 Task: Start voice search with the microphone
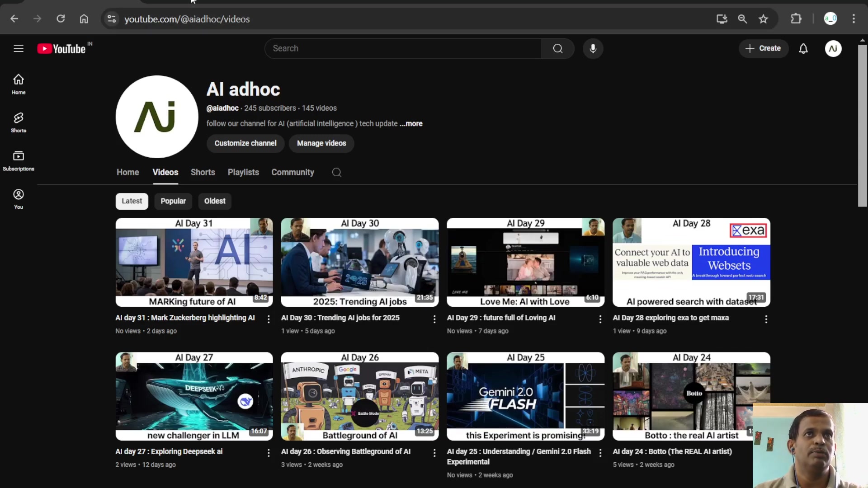[593, 48]
